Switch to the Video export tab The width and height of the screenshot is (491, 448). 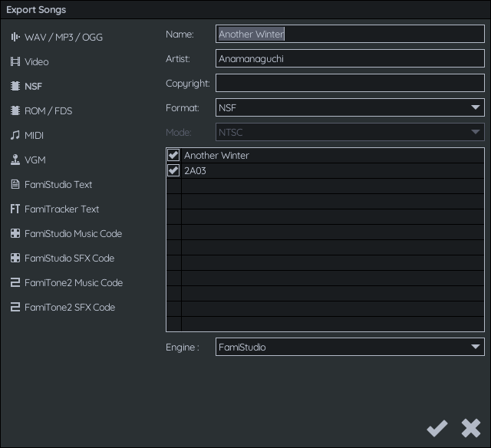30,61
